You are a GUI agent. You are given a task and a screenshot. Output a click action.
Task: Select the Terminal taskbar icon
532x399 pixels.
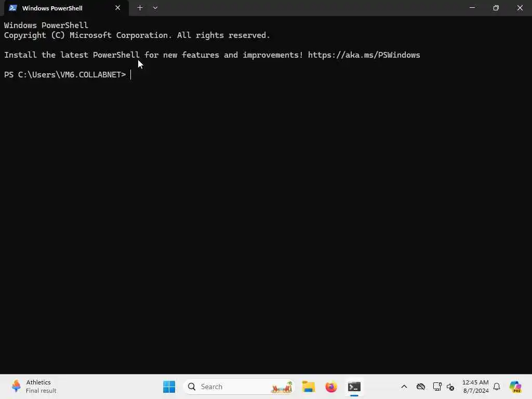(x=354, y=387)
